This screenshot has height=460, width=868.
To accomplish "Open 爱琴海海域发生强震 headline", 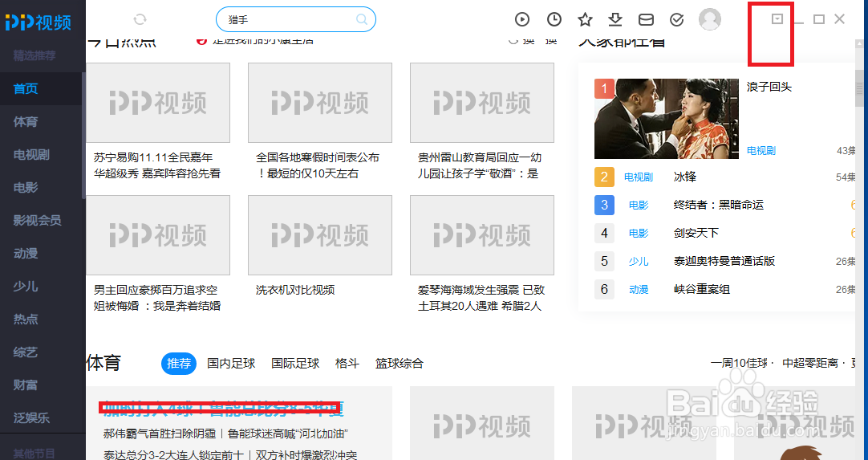I will tap(481, 298).
